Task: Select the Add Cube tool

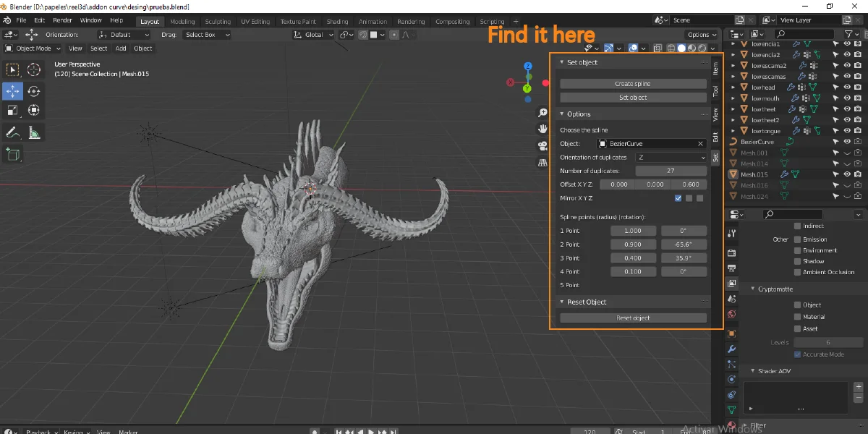Action: [12, 153]
